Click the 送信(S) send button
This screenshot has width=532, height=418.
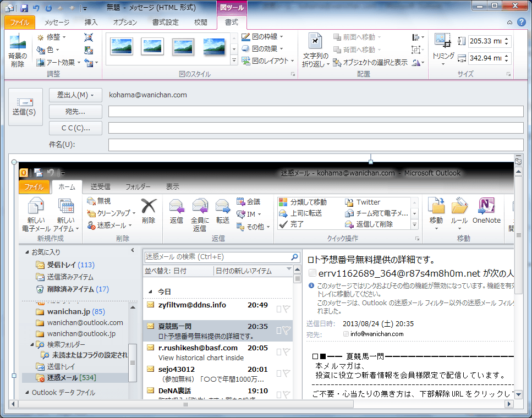pyautogui.click(x=25, y=107)
